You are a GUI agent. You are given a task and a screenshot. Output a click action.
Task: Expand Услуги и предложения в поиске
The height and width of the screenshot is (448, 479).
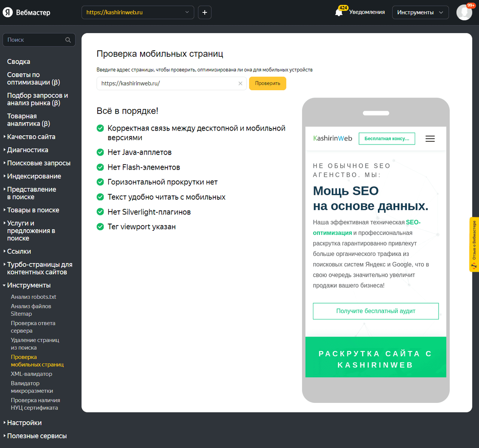(31, 231)
